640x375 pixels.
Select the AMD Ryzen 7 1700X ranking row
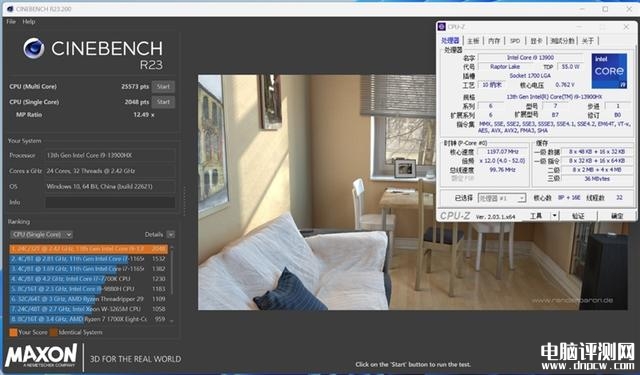[89, 319]
